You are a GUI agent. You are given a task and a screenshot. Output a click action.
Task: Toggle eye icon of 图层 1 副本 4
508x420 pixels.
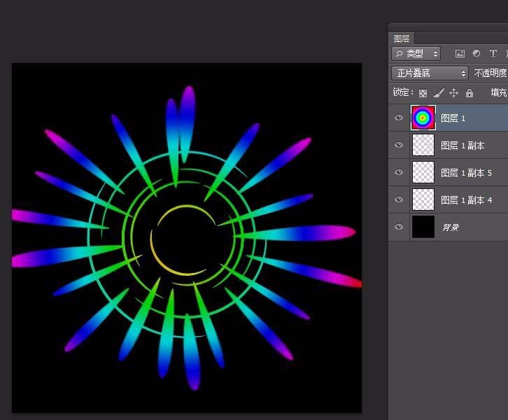coord(399,199)
